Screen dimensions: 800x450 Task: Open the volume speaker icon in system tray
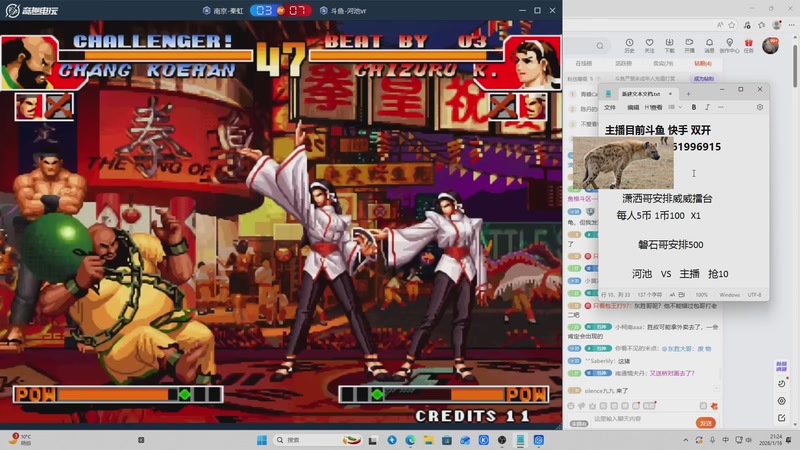click(748, 440)
